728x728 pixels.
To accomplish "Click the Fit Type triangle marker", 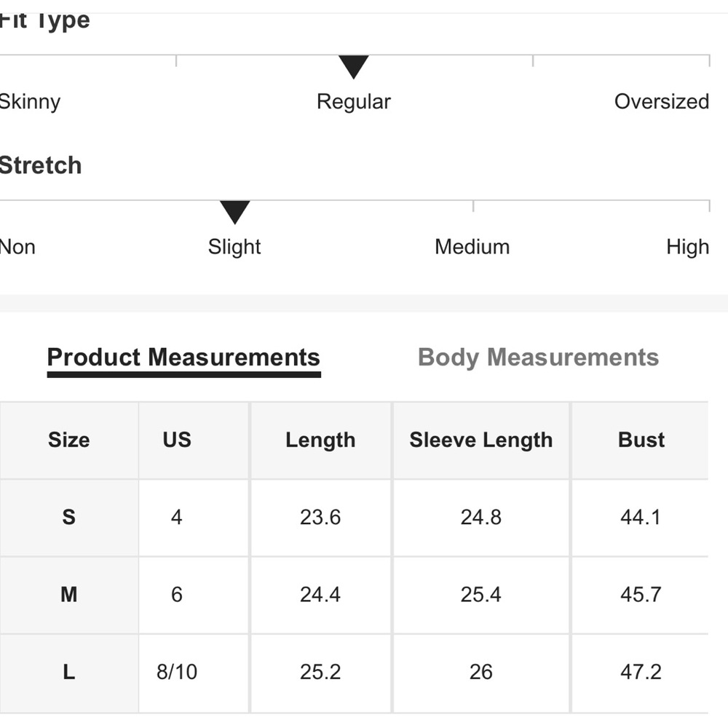I will coord(354,67).
